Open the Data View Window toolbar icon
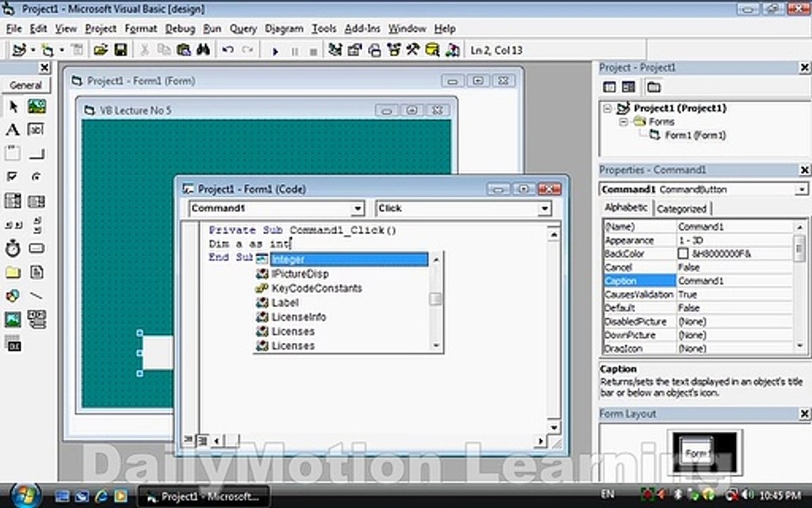This screenshot has width=812, height=508. 432,50
